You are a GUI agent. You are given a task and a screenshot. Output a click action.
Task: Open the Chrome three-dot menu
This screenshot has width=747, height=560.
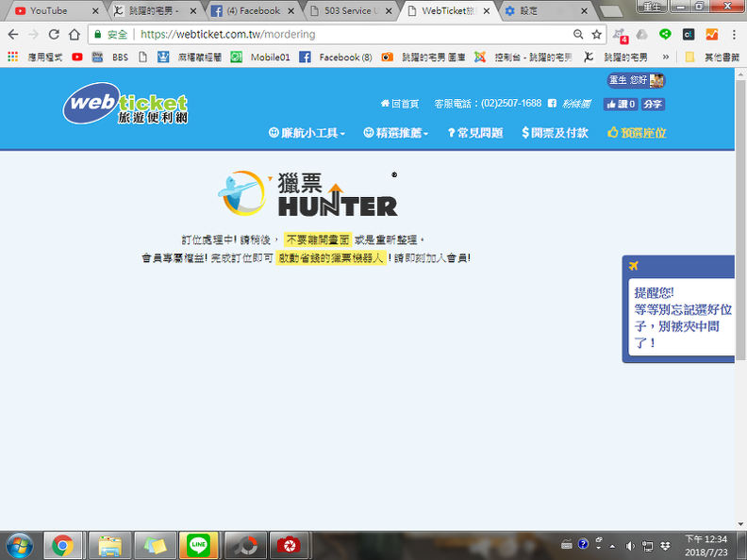pyautogui.click(x=734, y=34)
